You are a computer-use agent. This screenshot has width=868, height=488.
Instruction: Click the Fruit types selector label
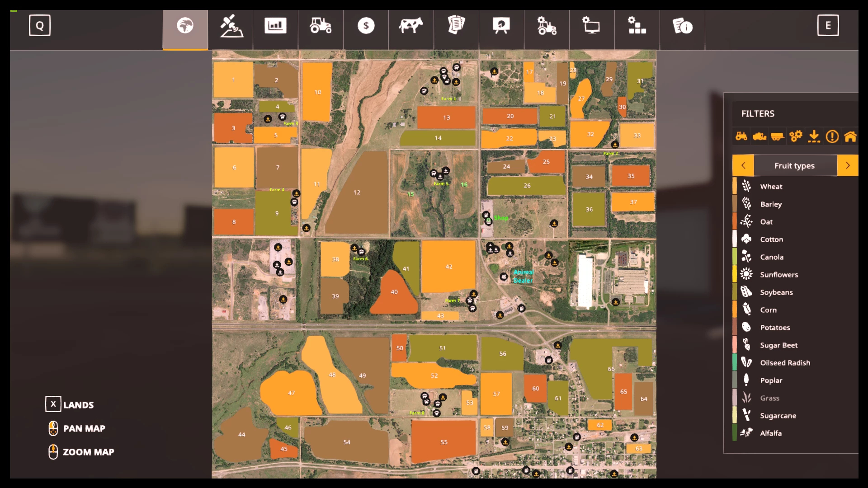[794, 166]
